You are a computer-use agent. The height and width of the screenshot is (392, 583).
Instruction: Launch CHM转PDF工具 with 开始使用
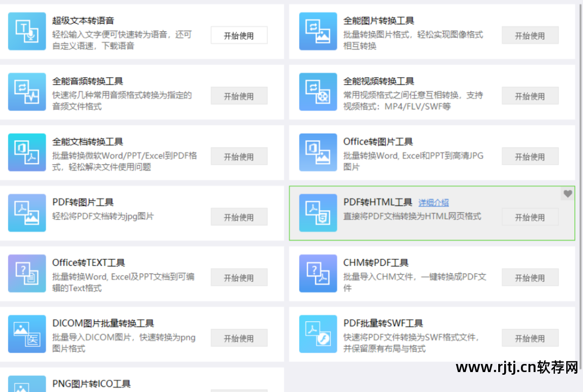click(530, 278)
